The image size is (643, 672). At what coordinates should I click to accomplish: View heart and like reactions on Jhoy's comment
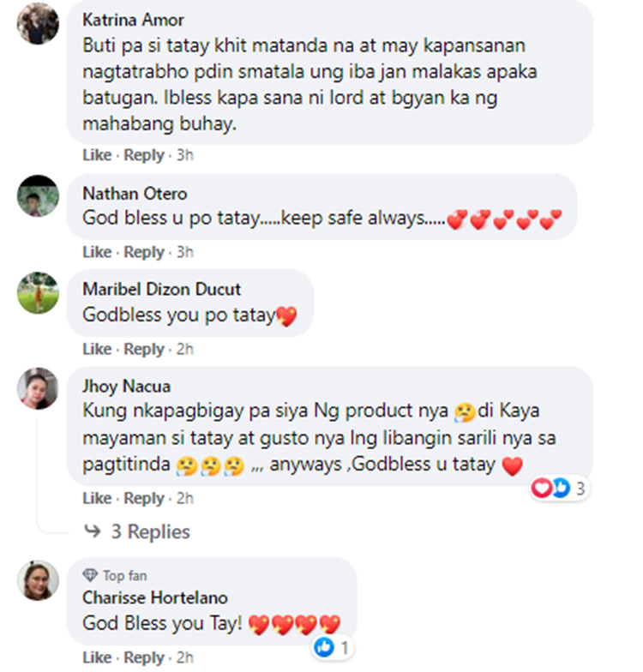(x=559, y=489)
